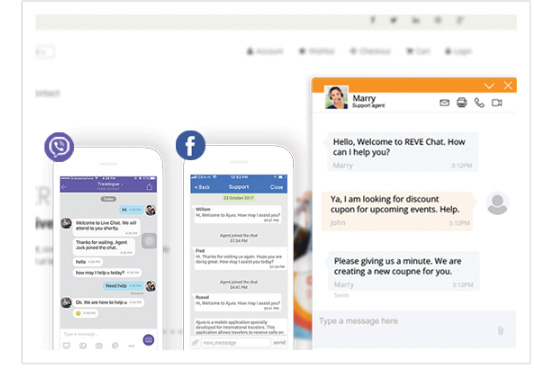Click the Facebook icon in top bar
The image size is (534, 370).
(x=373, y=20)
